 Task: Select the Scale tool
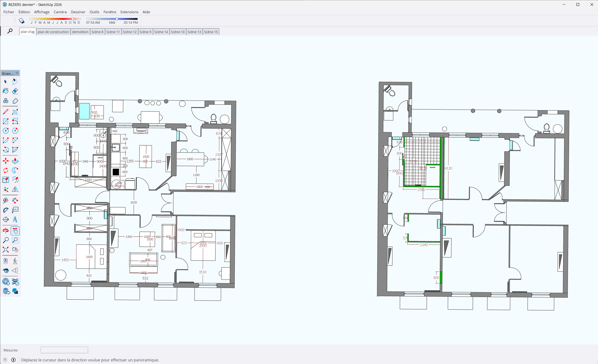(6, 180)
